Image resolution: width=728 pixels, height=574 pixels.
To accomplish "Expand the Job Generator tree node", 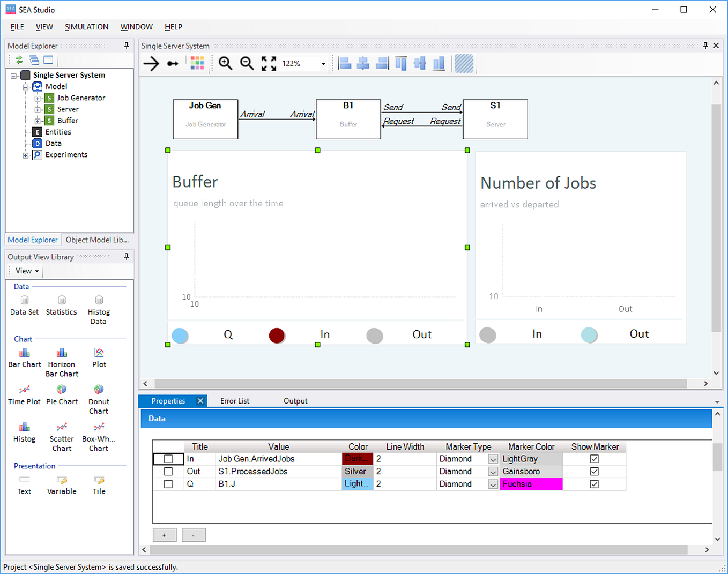I will tap(36, 98).
